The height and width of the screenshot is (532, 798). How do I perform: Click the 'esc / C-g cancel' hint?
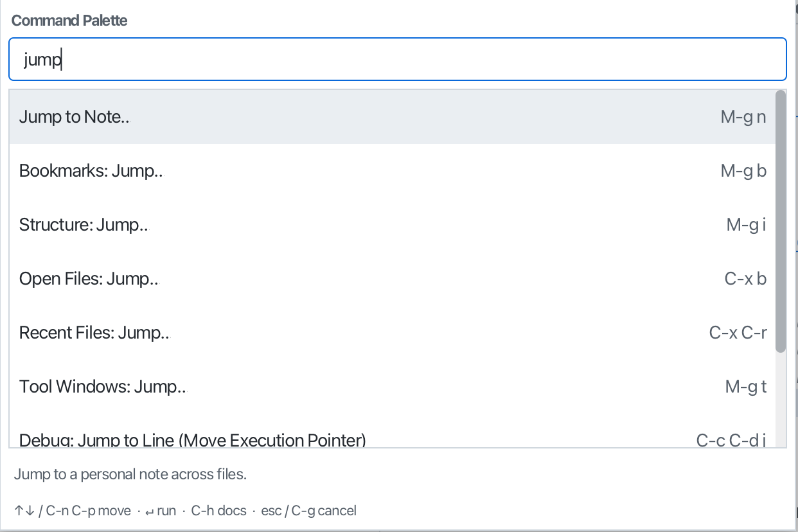(x=308, y=511)
